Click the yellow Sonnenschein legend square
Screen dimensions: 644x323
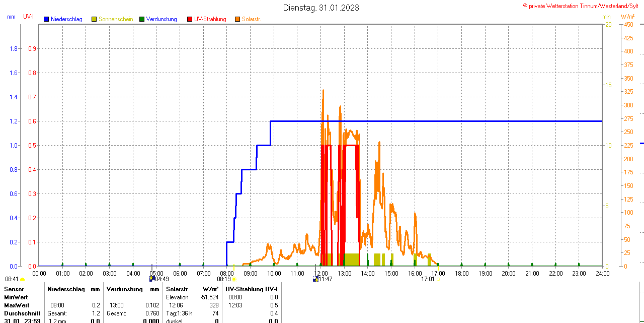point(94,19)
